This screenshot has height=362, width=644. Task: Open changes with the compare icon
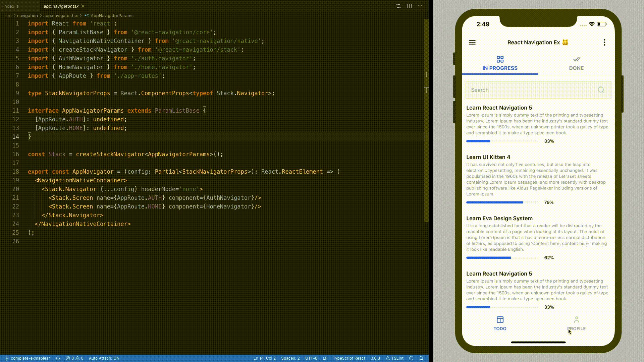(x=398, y=6)
